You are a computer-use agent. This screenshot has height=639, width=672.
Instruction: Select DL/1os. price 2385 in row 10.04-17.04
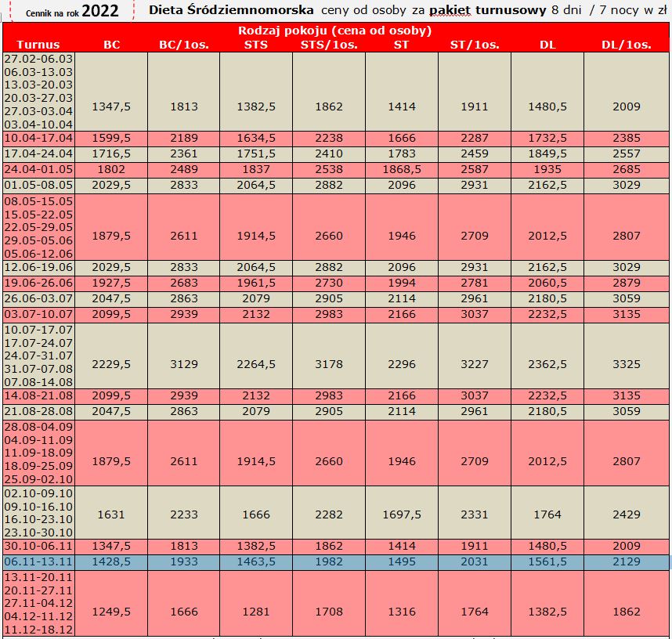(626, 138)
